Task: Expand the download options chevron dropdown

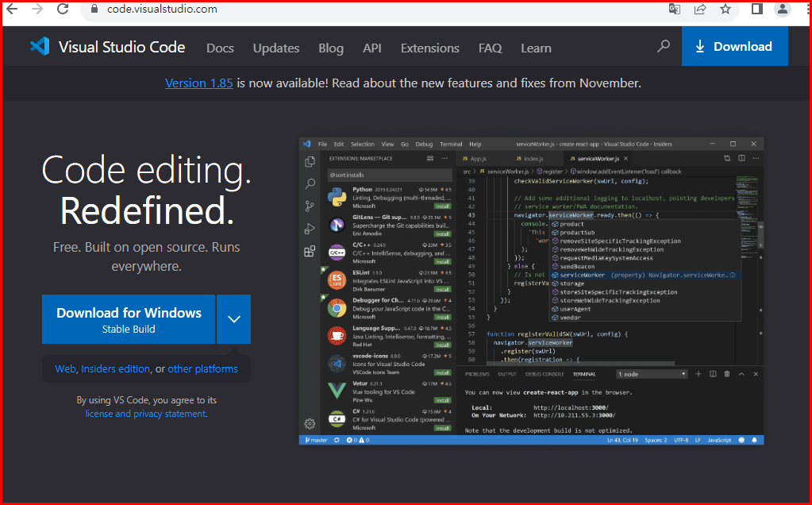Action: 234,319
